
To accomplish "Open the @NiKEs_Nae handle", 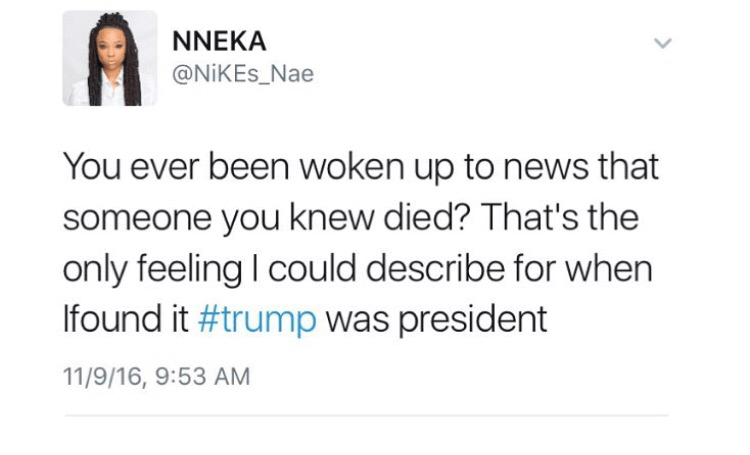I will coord(243,73).
